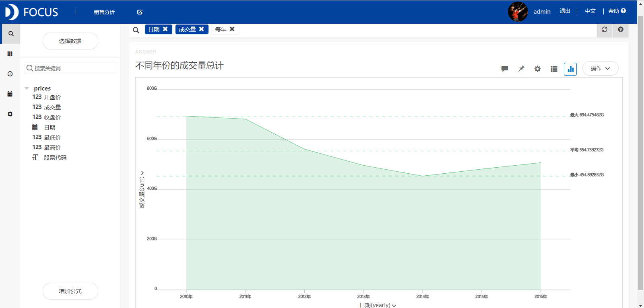Image resolution: width=644 pixels, height=308 pixels.
Task: Open the 操作 dropdown
Action: 600,68
